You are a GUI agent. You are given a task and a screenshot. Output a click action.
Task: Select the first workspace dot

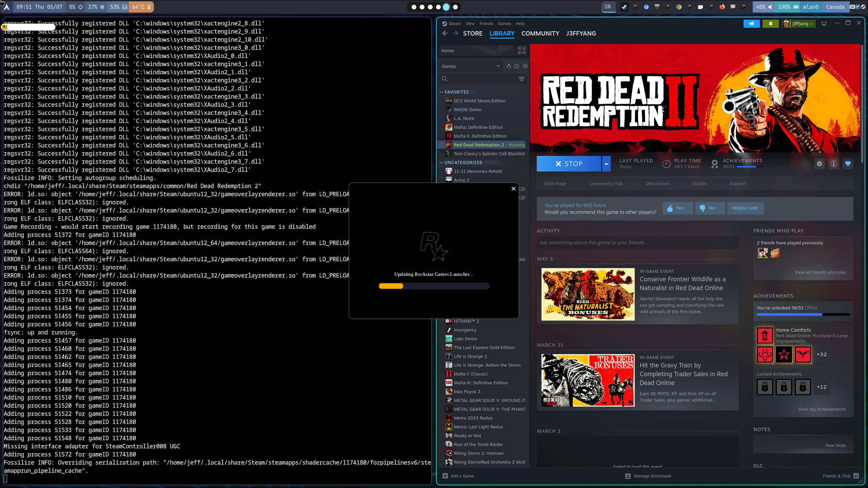[414, 7]
